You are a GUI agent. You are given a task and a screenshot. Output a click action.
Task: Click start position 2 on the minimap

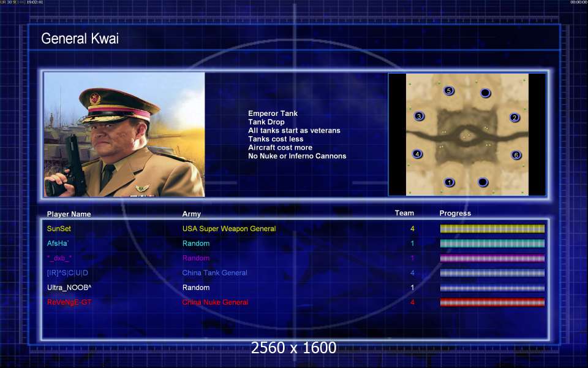514,118
